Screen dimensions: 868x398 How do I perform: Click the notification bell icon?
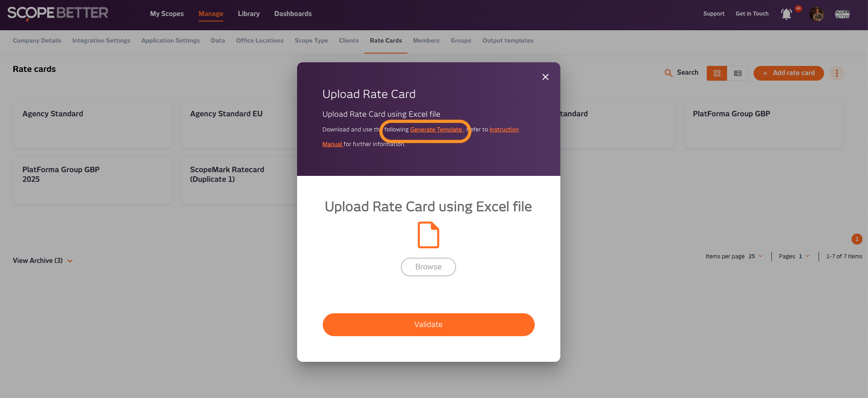click(x=787, y=14)
